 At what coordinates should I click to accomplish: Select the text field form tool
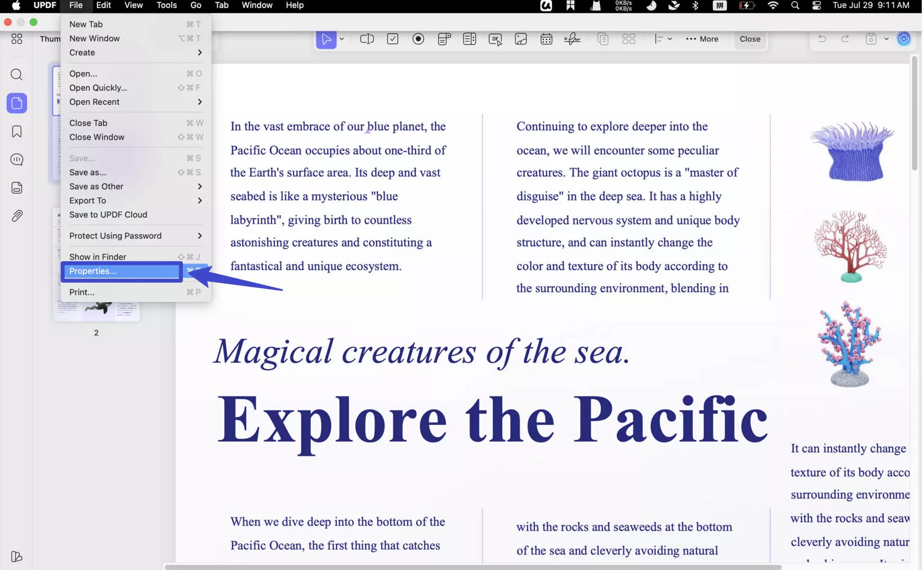point(367,39)
